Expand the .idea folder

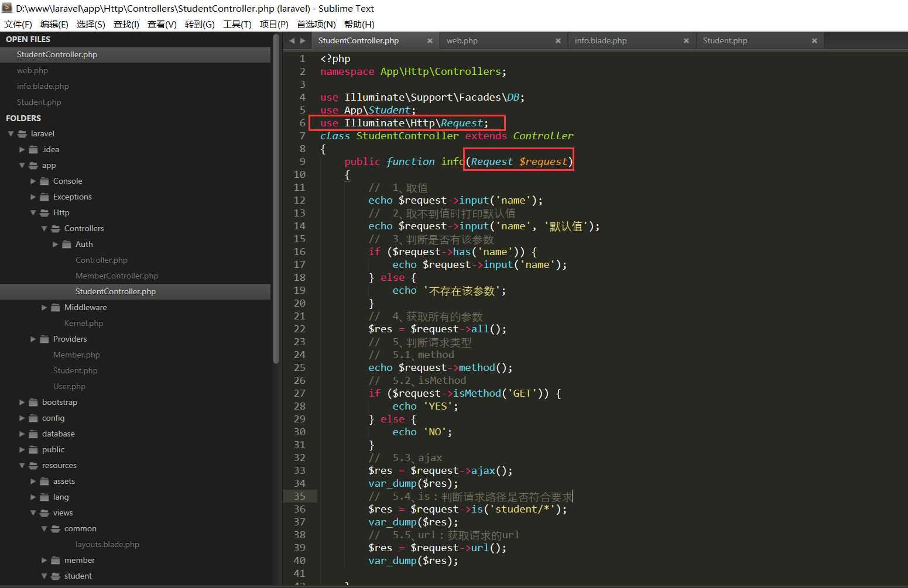point(22,149)
